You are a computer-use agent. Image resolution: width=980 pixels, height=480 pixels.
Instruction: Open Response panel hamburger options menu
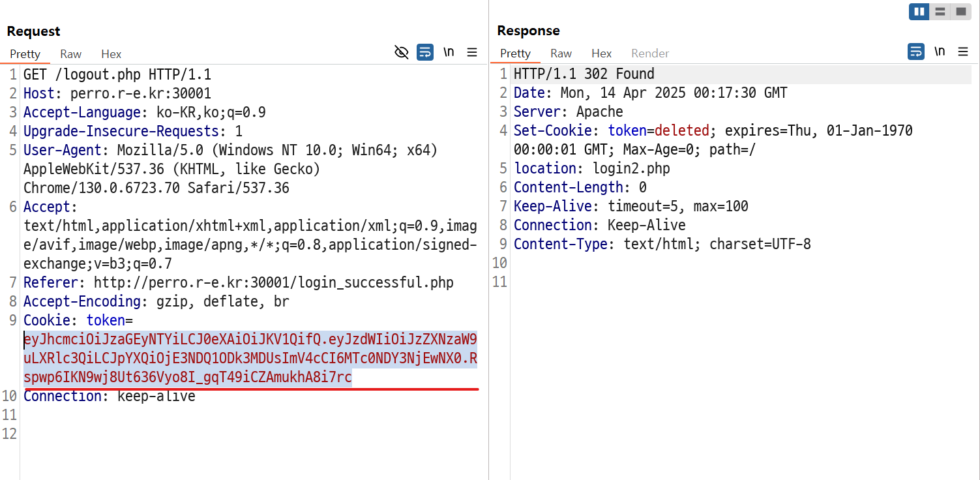click(x=963, y=52)
